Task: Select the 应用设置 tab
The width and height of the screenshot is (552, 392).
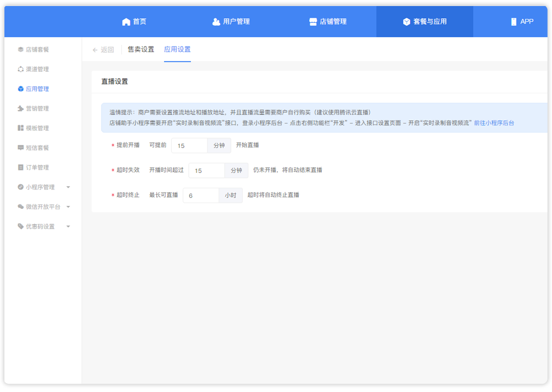Action: pos(177,50)
